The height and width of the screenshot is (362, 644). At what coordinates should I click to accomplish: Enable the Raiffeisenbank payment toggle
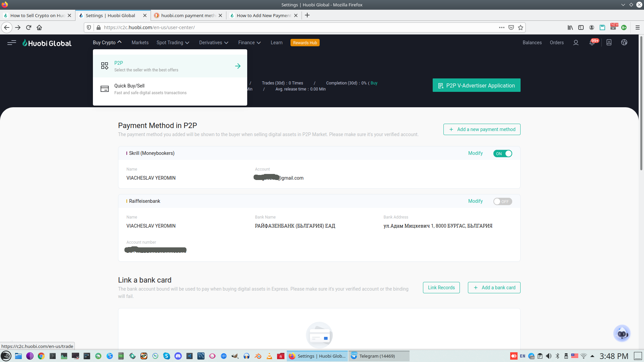[502, 201]
